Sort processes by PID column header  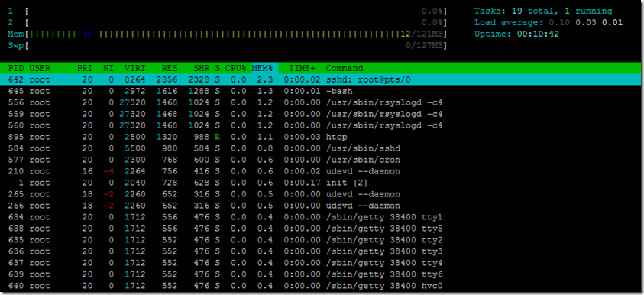[x=16, y=68]
